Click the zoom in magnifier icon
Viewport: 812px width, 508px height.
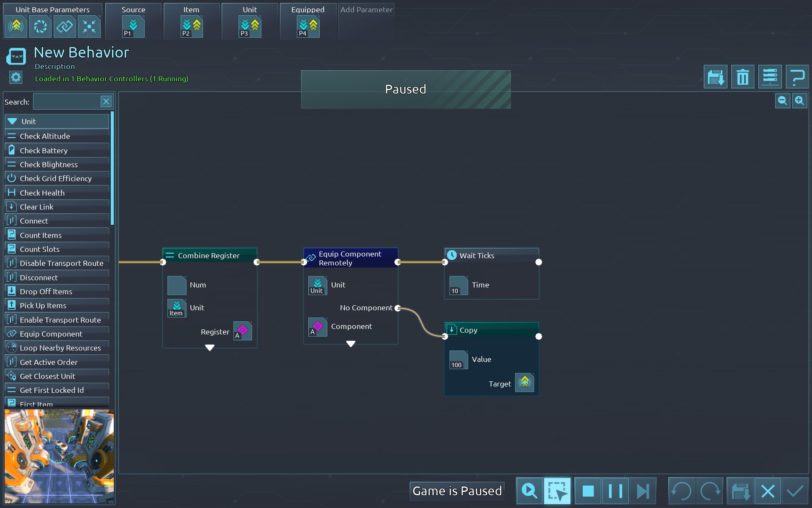coord(799,101)
